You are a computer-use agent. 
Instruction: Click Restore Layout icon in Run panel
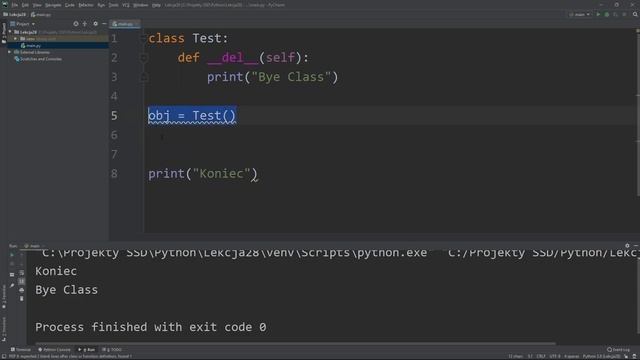click(12, 274)
